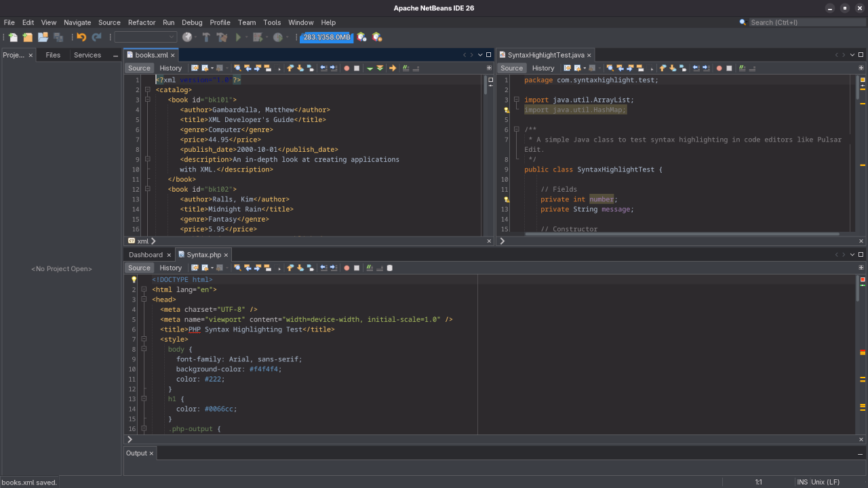Click the New Project icon in main toolbar
The image size is (868, 488).
[x=28, y=37]
